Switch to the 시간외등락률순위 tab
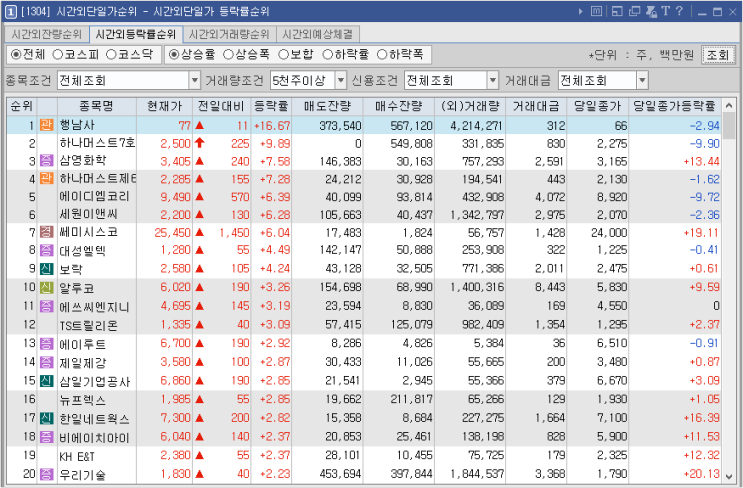 pyautogui.click(x=136, y=34)
